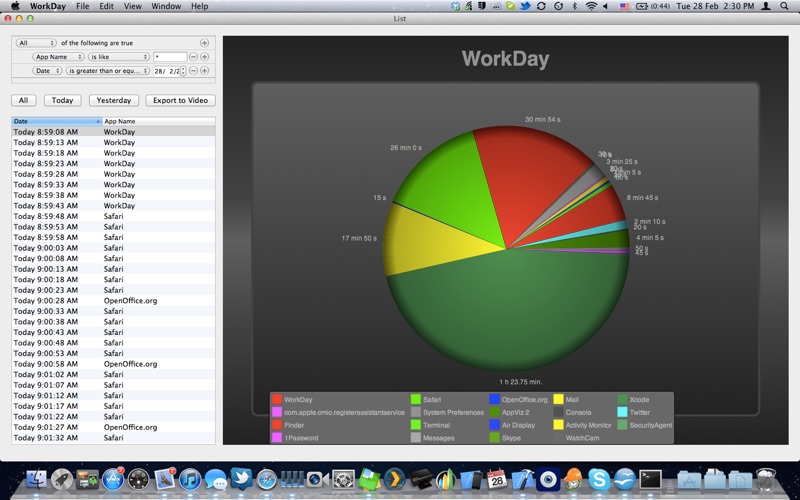This screenshot has height=500, width=800.
Task: Click the Today button
Action: coord(62,100)
